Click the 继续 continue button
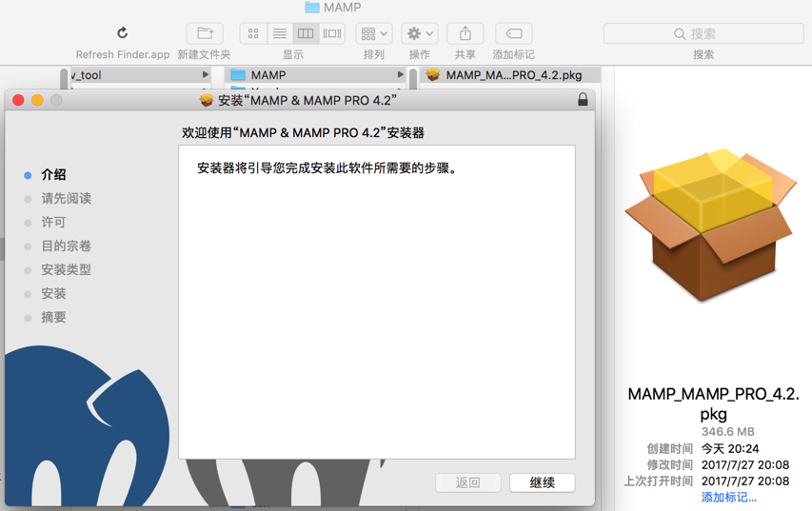Viewport: 812px width, 511px height. (x=543, y=482)
